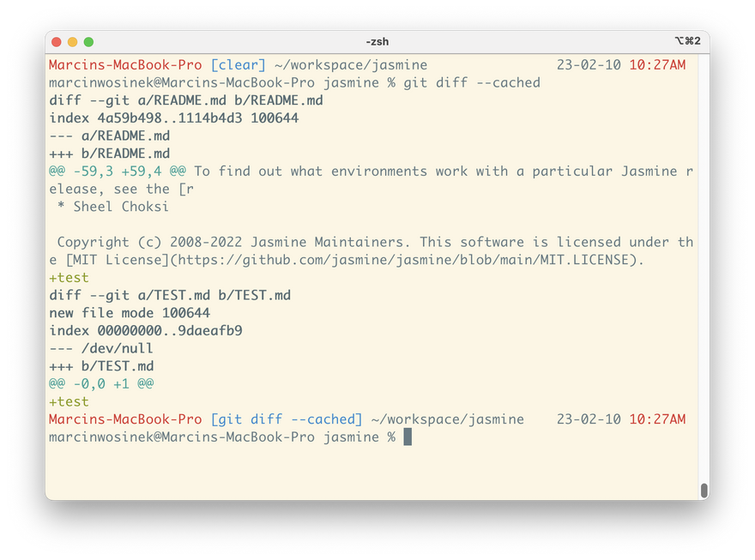
Task: Click the typed 'git diff --cached' command
Action: point(472,83)
